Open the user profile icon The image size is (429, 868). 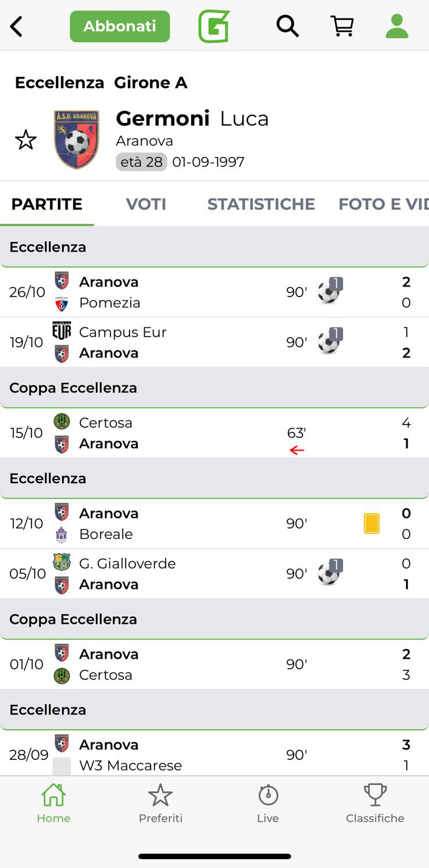397,26
